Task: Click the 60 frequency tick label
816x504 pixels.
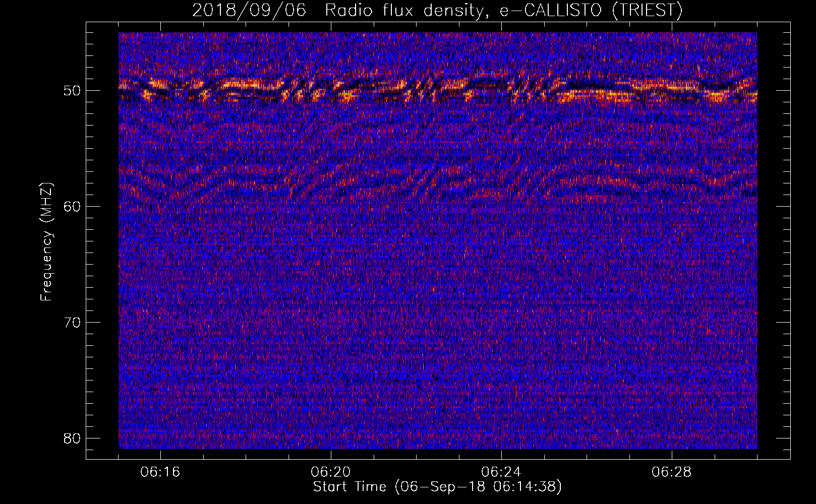Action: pos(73,206)
